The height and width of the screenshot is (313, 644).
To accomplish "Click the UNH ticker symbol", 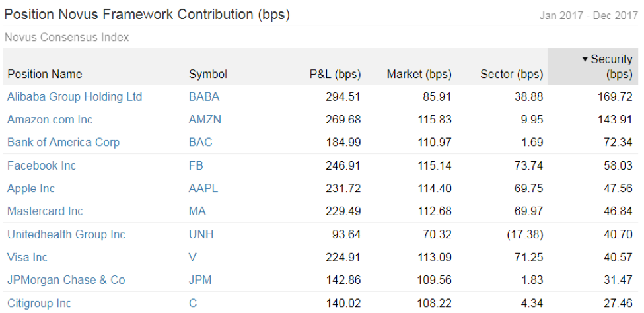I will (x=201, y=234).
